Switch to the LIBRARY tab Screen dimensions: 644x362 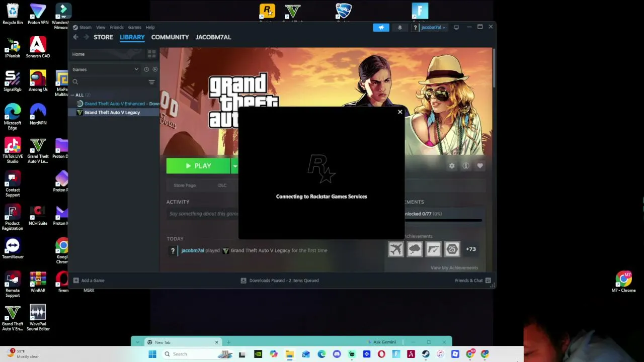tap(132, 37)
